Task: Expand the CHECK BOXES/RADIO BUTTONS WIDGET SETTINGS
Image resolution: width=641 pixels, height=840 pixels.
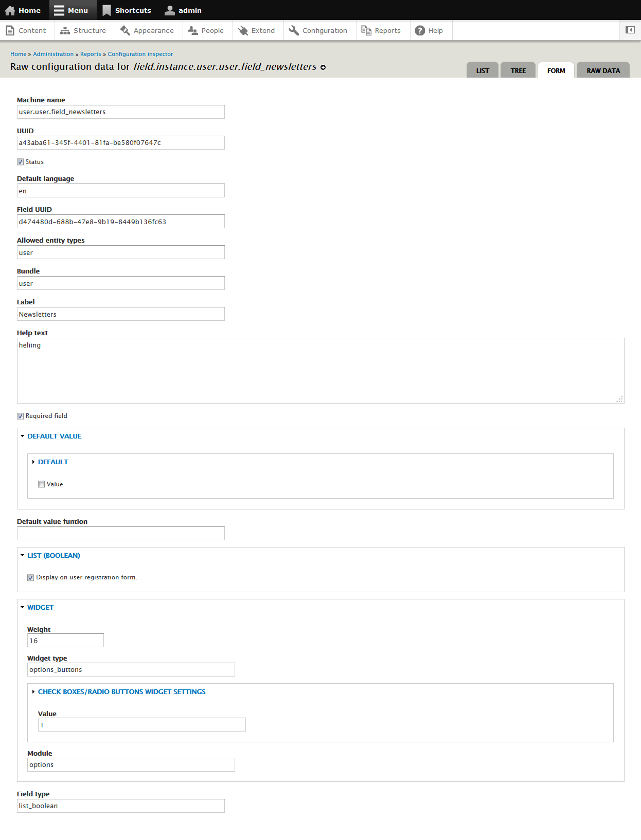Action: 121,691
